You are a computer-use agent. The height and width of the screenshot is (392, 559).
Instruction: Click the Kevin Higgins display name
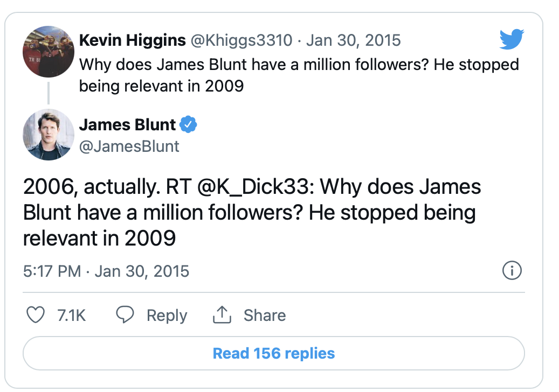click(132, 40)
